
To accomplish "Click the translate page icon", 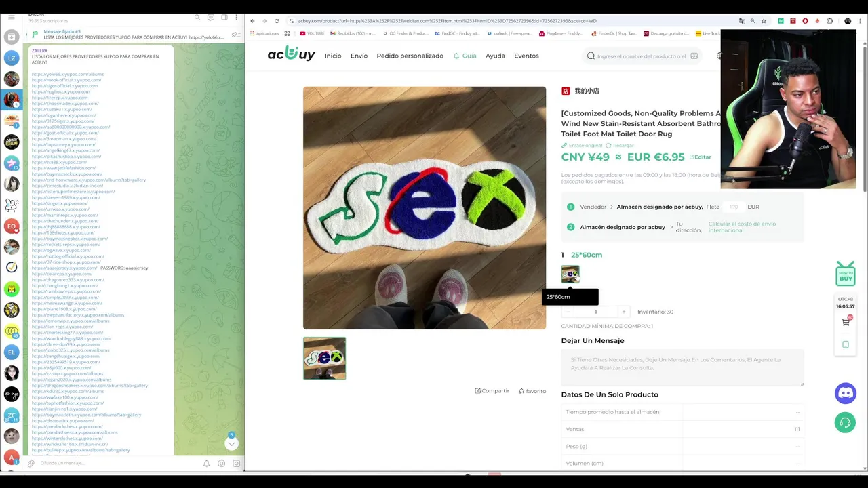I will [x=742, y=21].
